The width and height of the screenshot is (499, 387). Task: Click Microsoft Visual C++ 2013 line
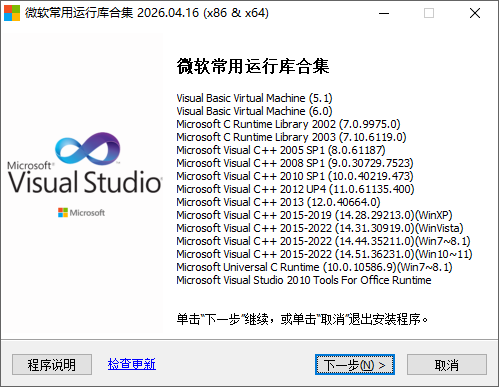[x=278, y=202]
